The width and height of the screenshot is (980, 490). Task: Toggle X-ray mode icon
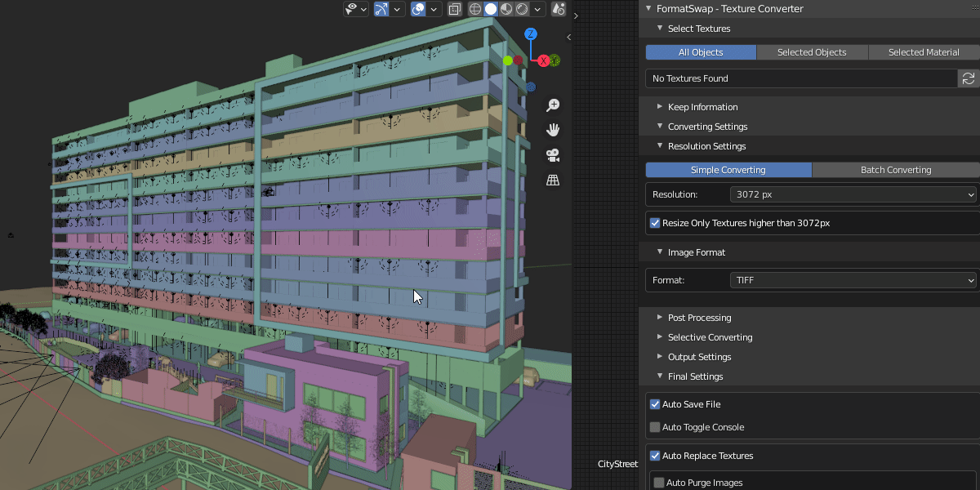[x=455, y=9]
